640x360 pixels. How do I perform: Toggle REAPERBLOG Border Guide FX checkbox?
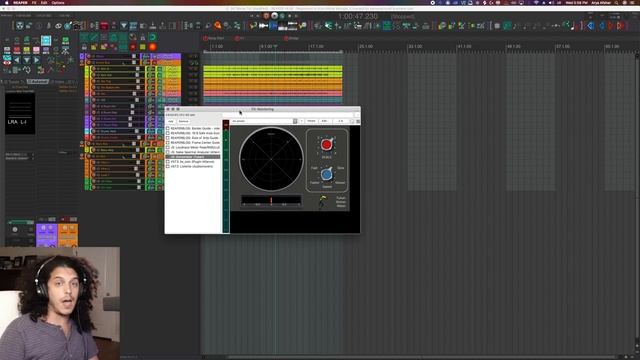coord(168,128)
